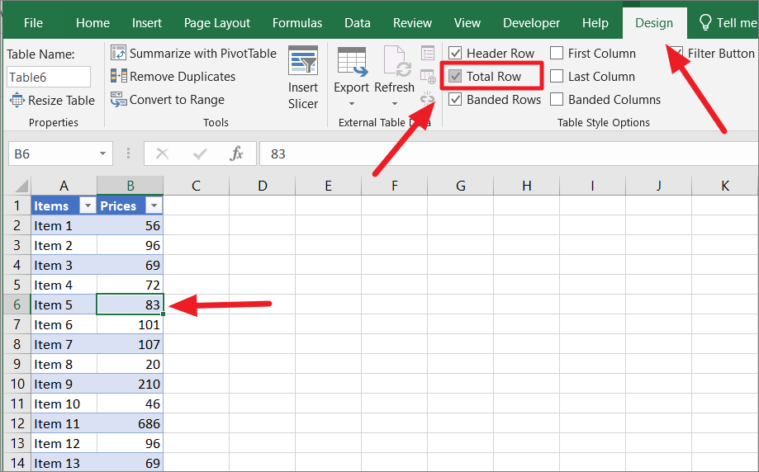Click the Insert Function fx icon
759x472 pixels.
pyautogui.click(x=236, y=154)
